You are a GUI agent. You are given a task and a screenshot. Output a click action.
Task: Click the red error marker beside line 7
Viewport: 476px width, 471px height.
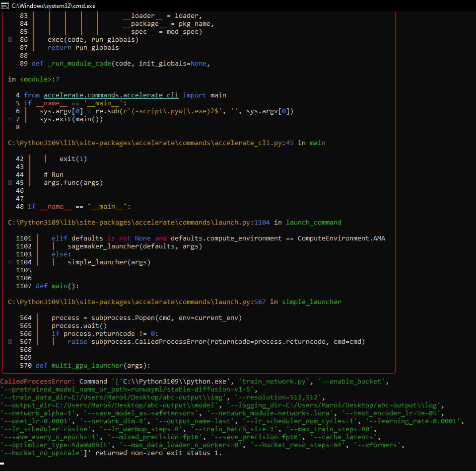click(11, 119)
